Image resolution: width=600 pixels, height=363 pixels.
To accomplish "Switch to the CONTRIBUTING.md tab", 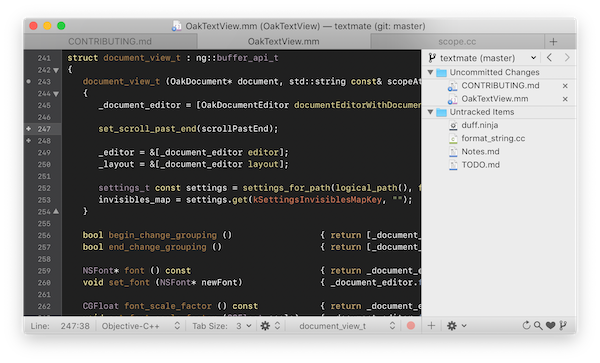I will coord(110,41).
